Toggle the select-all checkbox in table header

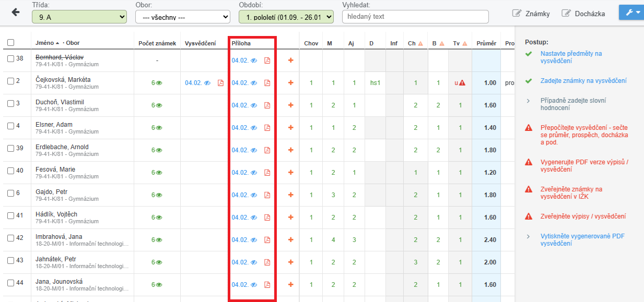[x=11, y=43]
